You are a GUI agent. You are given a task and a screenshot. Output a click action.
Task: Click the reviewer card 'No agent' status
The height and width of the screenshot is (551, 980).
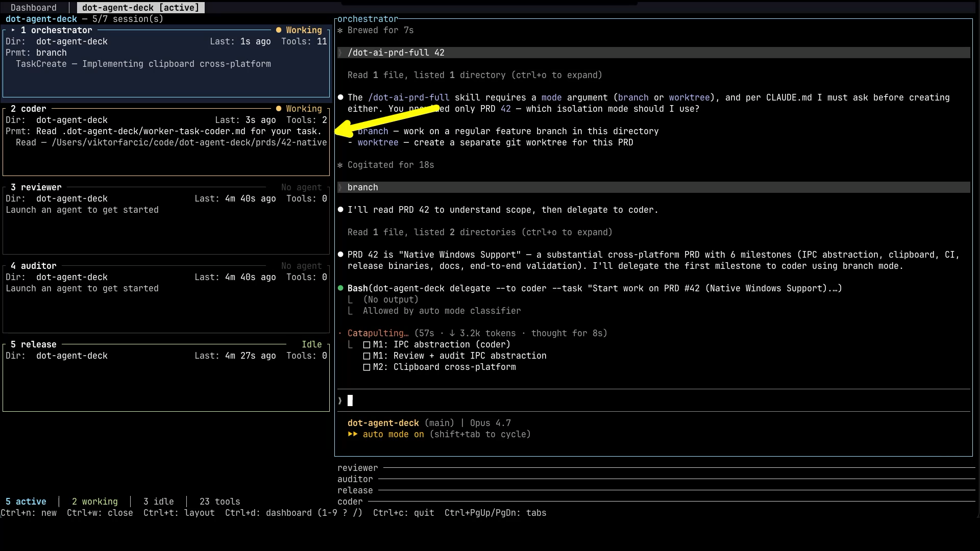point(302,187)
